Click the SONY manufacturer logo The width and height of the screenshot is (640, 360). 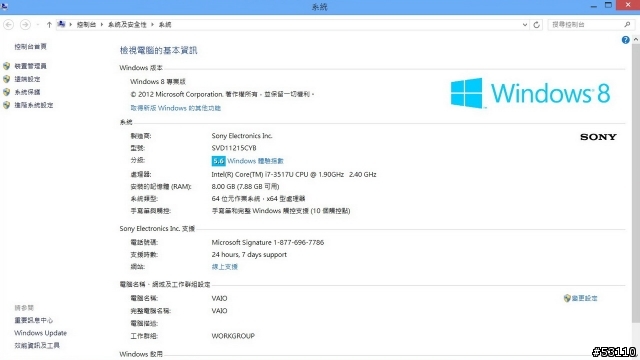click(598, 137)
